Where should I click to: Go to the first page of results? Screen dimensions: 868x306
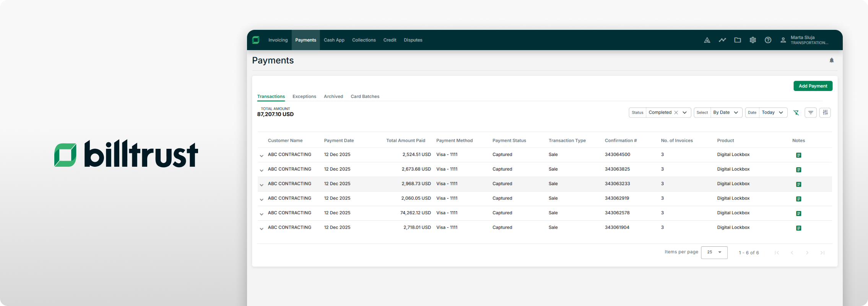click(x=777, y=252)
